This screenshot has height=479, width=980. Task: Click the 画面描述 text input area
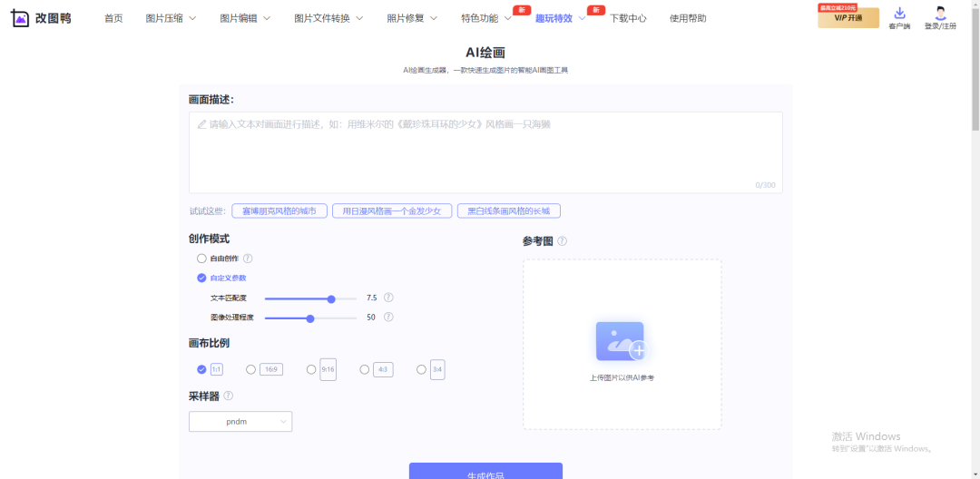pos(485,152)
